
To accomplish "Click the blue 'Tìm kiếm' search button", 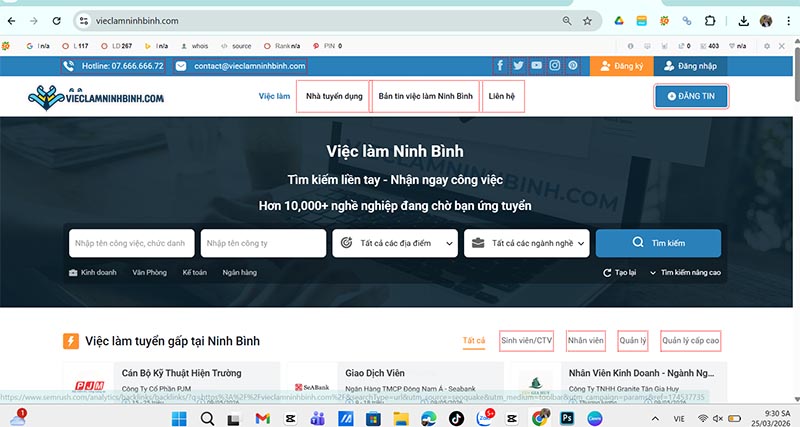I will pos(658,243).
